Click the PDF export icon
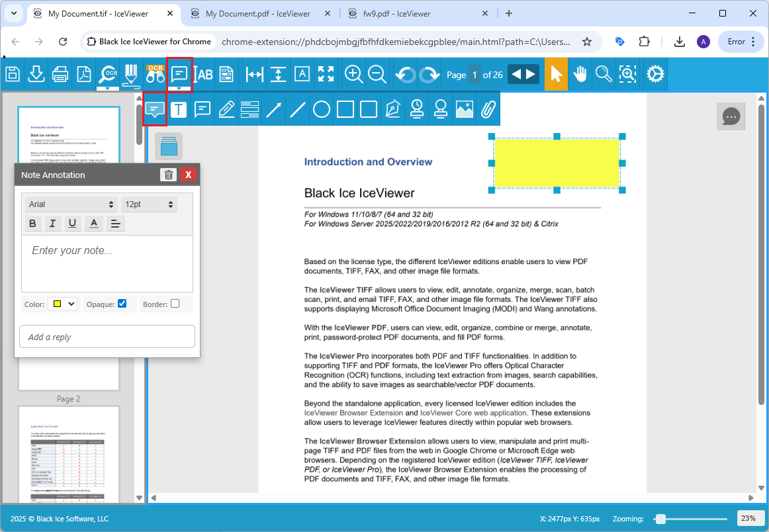This screenshot has height=532, width=769. point(84,75)
